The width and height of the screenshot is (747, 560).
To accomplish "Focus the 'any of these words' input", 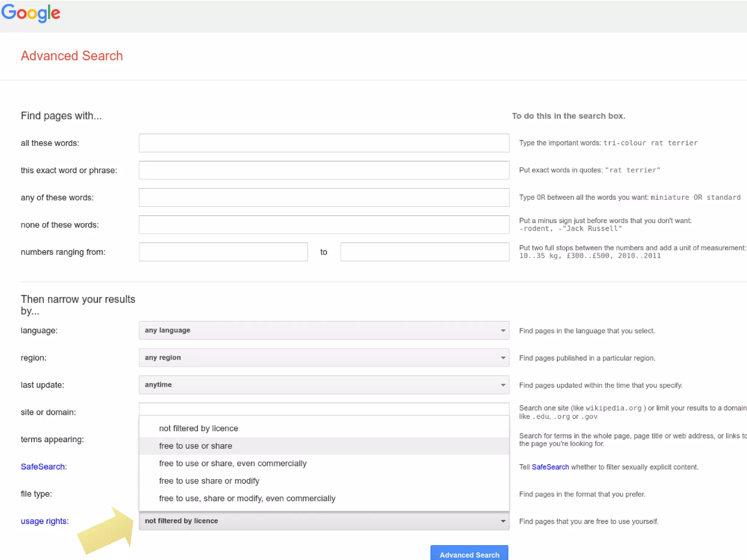I will point(324,198).
